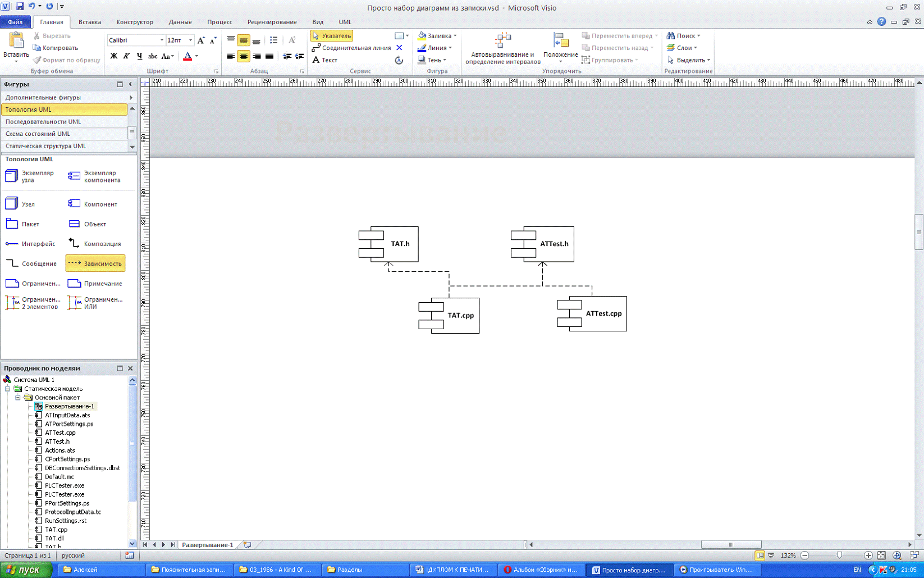Open the Вставка ribbon tab
924x578 pixels.
pos(89,22)
